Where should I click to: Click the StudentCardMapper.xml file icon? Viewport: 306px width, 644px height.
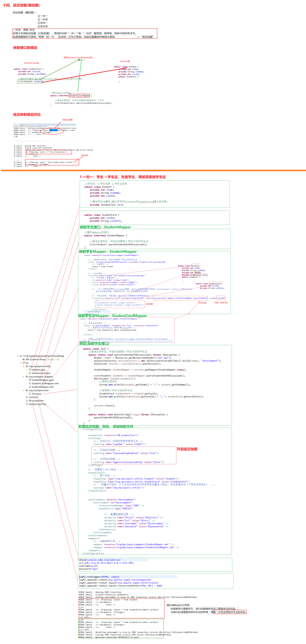(30, 384)
